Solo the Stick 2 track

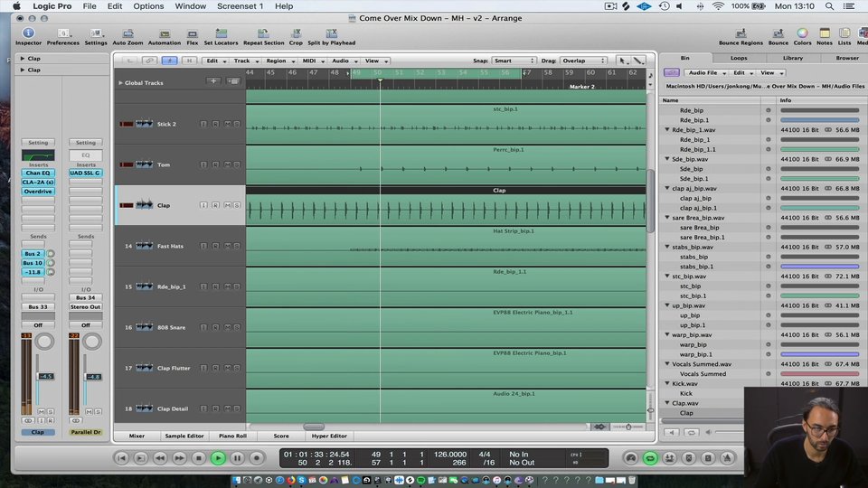237,124
